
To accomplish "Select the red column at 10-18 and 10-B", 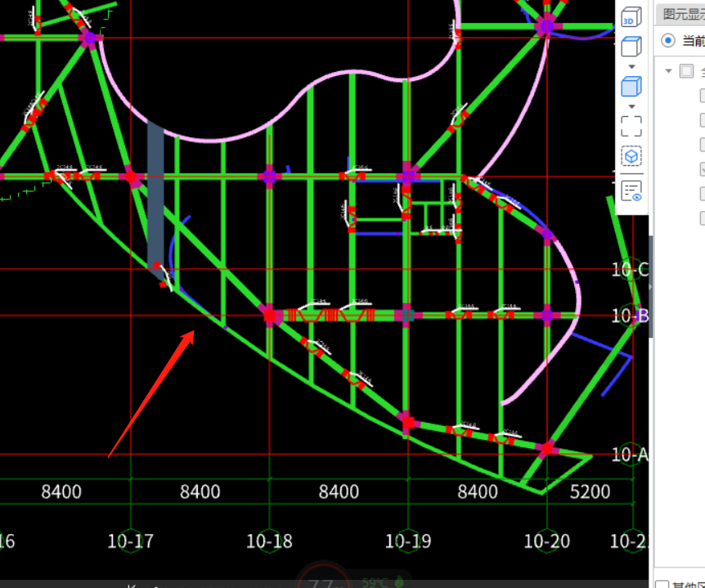I will (269, 316).
